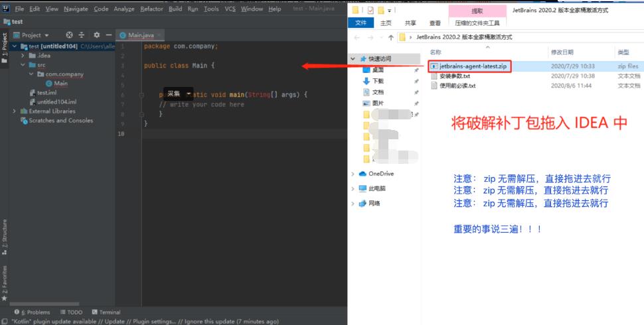Open 下载 in quick access

tap(373, 81)
